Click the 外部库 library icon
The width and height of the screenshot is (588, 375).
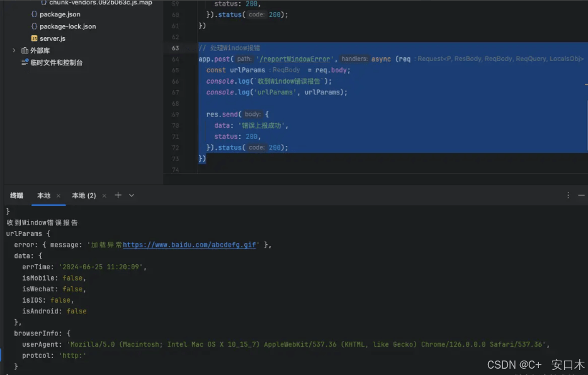tap(25, 50)
